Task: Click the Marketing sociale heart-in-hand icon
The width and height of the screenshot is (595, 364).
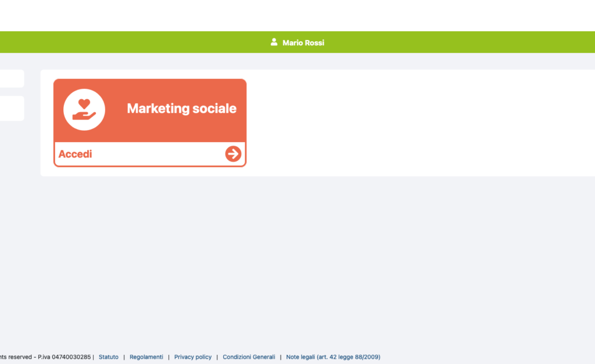Action: pos(84,110)
